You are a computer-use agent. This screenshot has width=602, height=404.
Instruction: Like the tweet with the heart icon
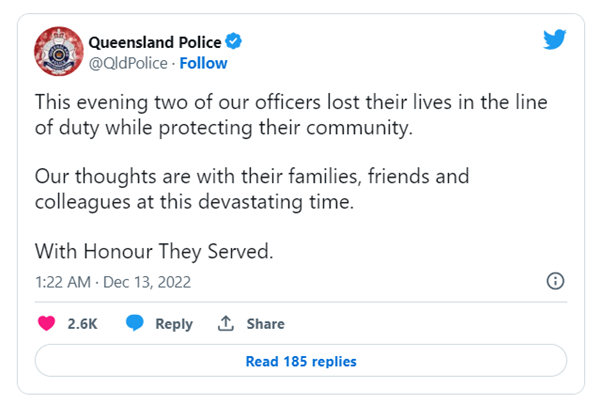(46, 324)
